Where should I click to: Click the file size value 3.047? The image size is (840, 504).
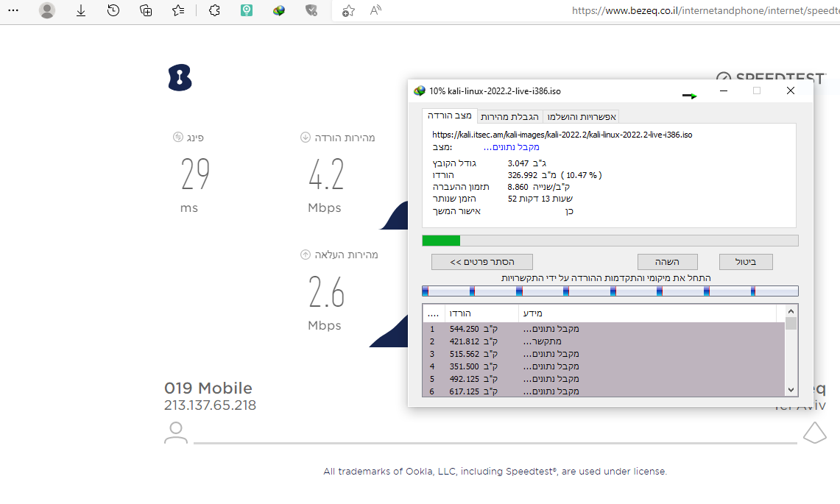518,163
